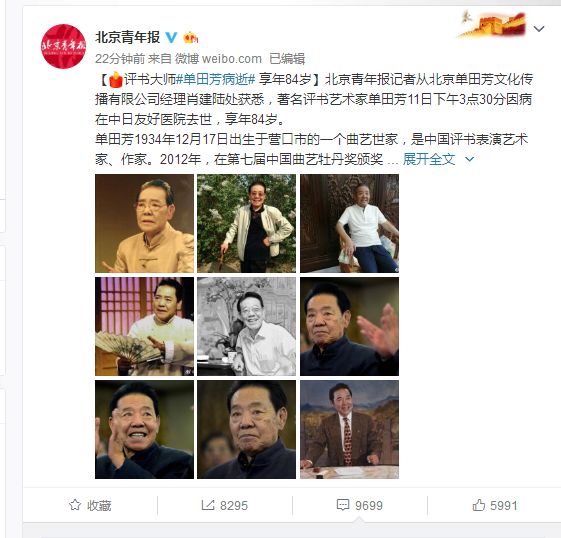Open first photo in beige jacket
The image size is (561, 538).
coord(145,224)
